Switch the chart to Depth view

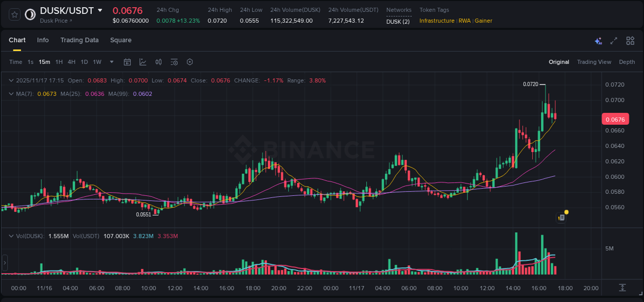pos(627,62)
